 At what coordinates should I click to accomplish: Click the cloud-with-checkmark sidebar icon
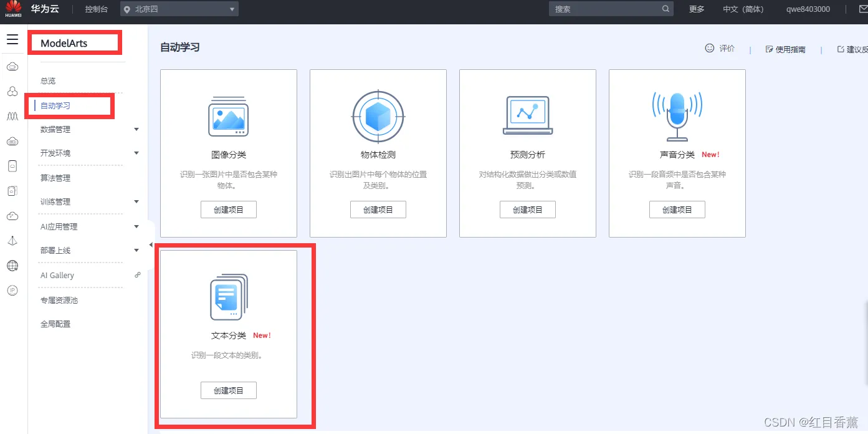pyautogui.click(x=12, y=216)
